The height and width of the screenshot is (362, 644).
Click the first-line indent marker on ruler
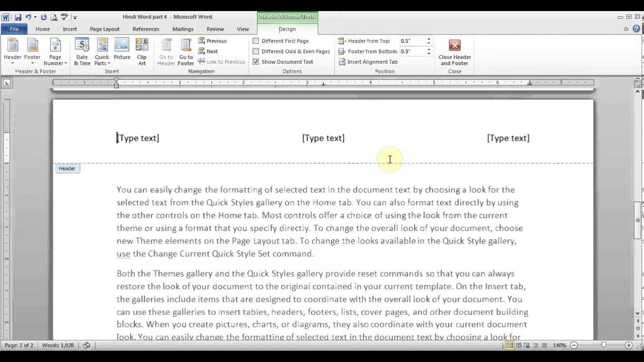coord(116,80)
